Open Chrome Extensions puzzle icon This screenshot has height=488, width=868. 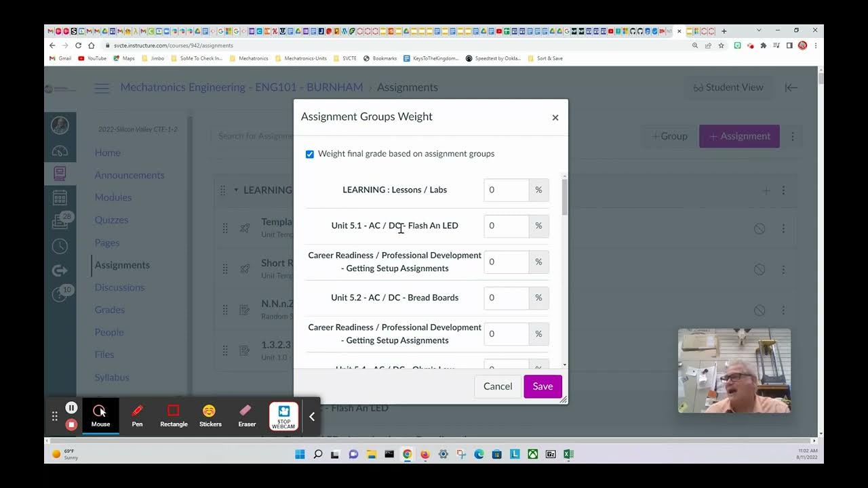coord(764,45)
